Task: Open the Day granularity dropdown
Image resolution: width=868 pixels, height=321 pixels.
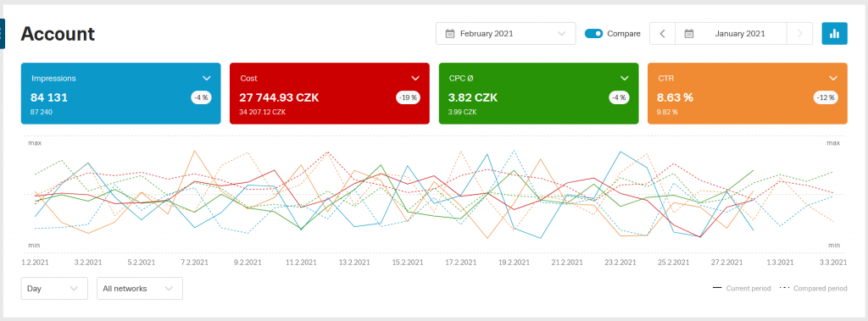Action: [x=54, y=288]
